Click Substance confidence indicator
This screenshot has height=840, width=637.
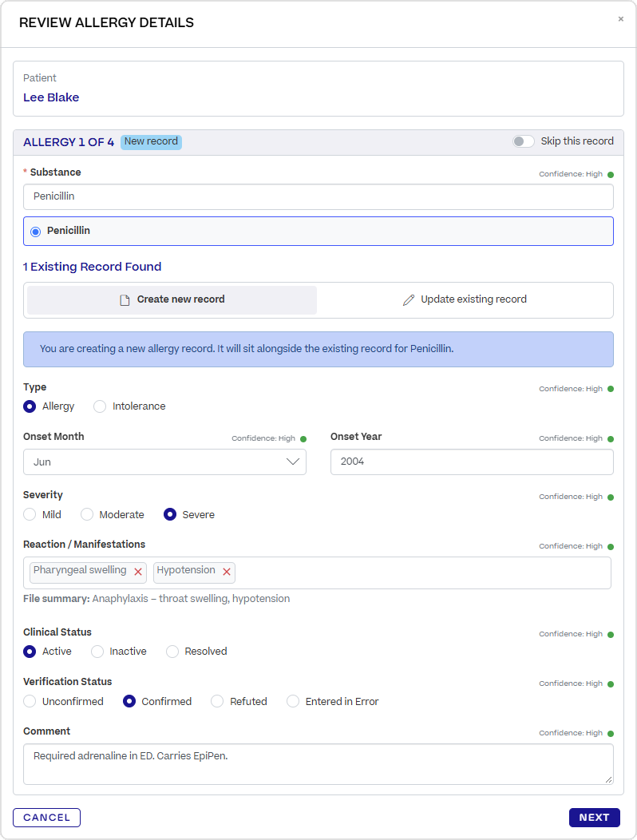tap(610, 175)
